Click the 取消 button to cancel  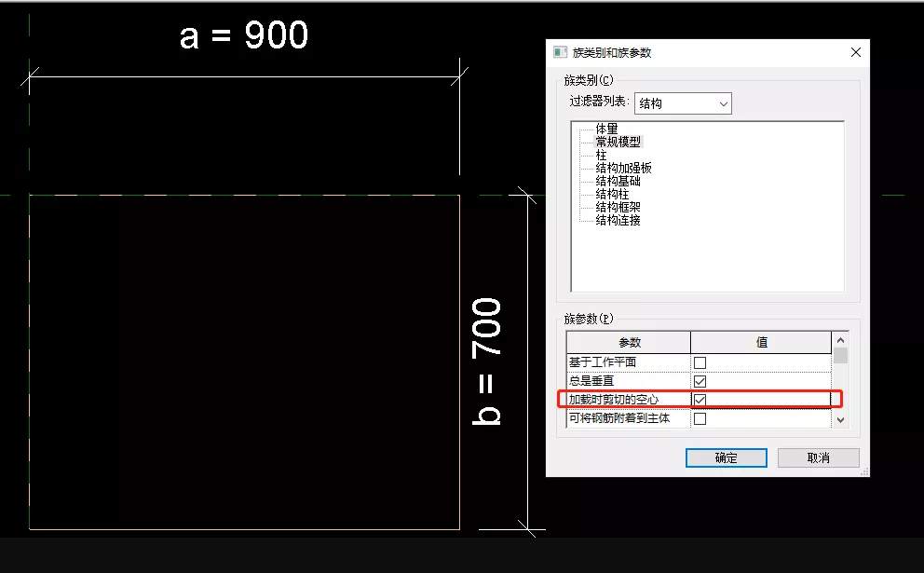(818, 457)
